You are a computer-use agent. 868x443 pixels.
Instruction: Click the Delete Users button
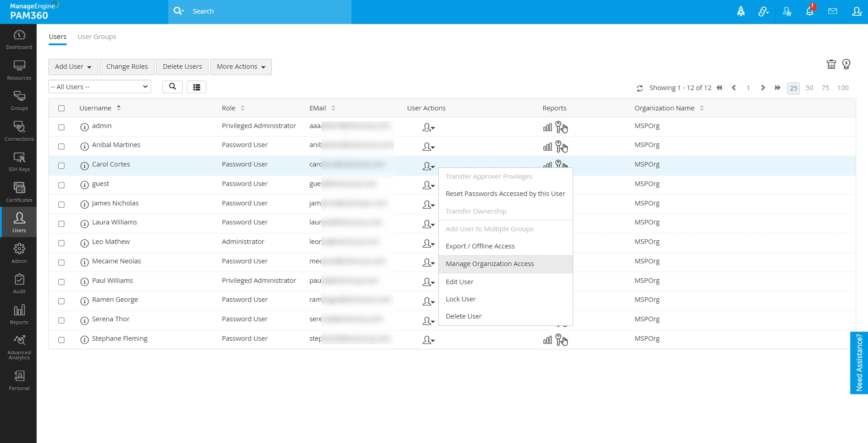point(182,67)
